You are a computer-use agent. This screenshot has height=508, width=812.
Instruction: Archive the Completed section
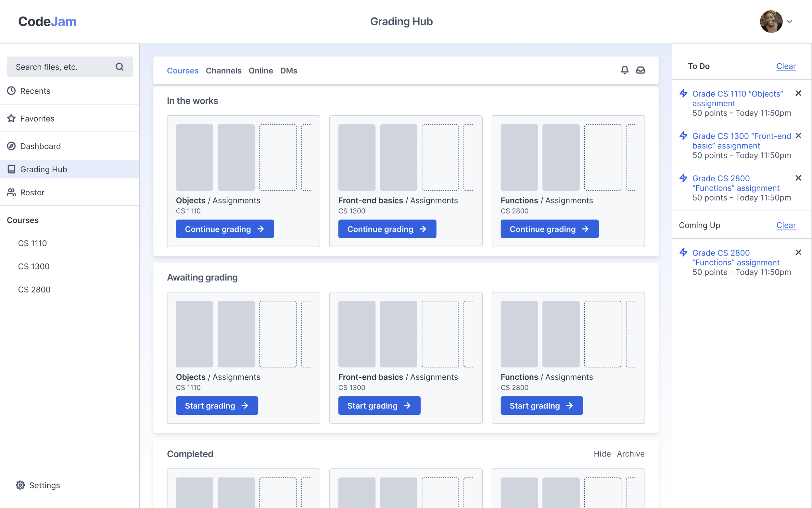(x=631, y=454)
